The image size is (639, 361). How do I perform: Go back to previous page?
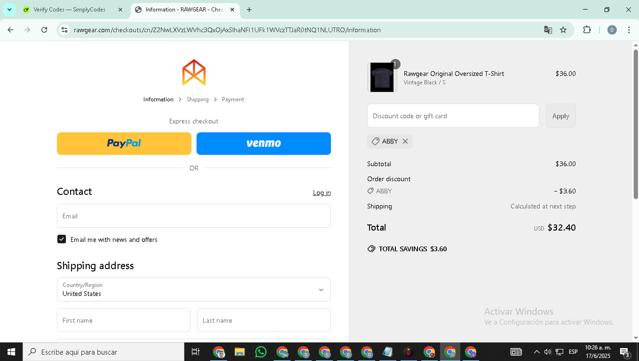coord(11,30)
